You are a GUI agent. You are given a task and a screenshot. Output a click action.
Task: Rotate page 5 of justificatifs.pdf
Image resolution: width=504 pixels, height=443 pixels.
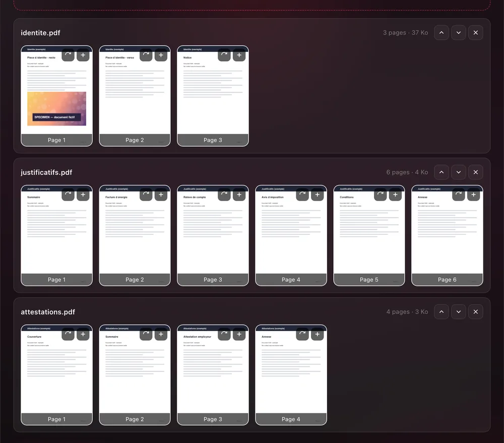tap(380, 194)
